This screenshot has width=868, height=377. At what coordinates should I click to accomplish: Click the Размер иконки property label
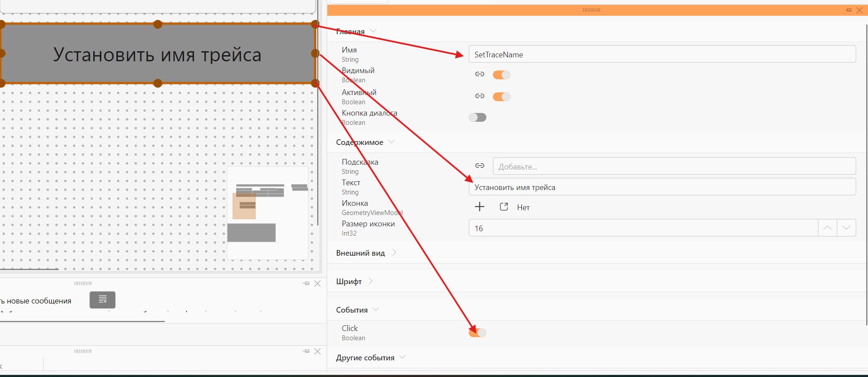click(368, 224)
